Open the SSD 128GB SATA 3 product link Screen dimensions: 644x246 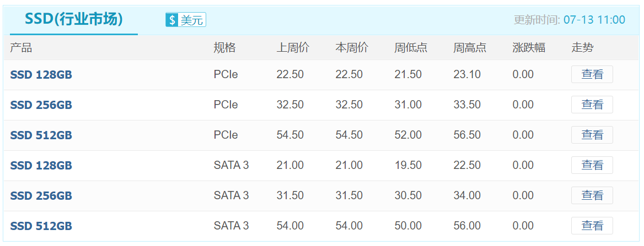[x=41, y=166]
